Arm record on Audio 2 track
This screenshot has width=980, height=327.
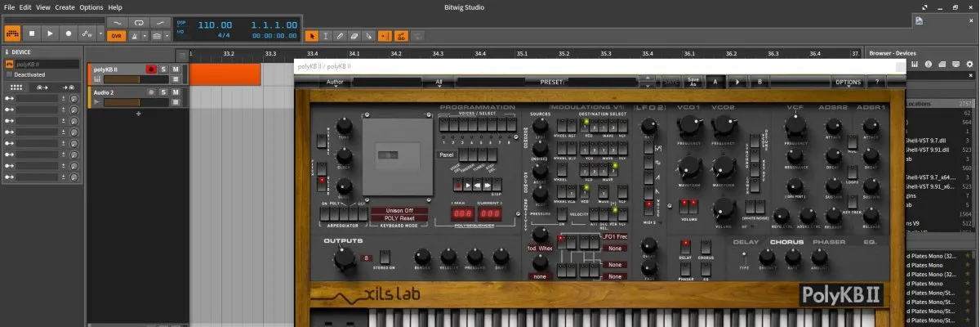[151, 92]
